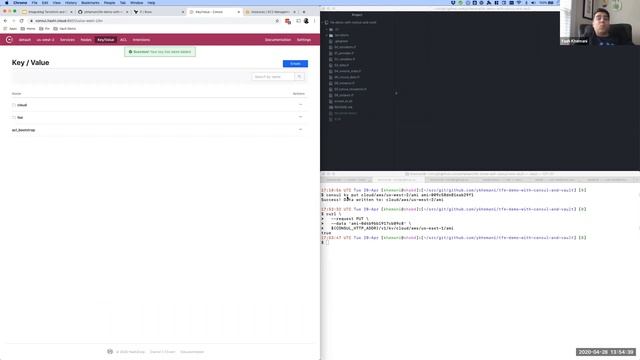640x360 pixels.
Task: Collapse the terraform folder in the editor tree
Action: [x=327, y=36]
